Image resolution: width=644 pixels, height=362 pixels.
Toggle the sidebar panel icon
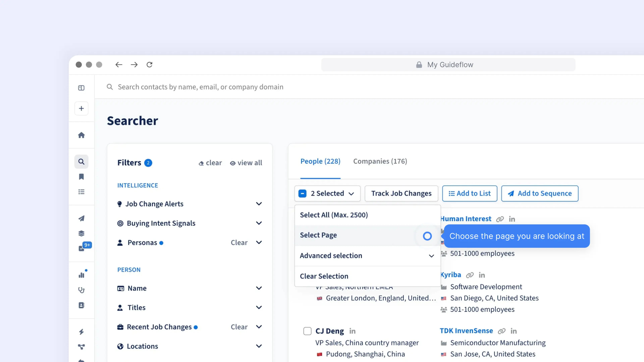pos(81,88)
